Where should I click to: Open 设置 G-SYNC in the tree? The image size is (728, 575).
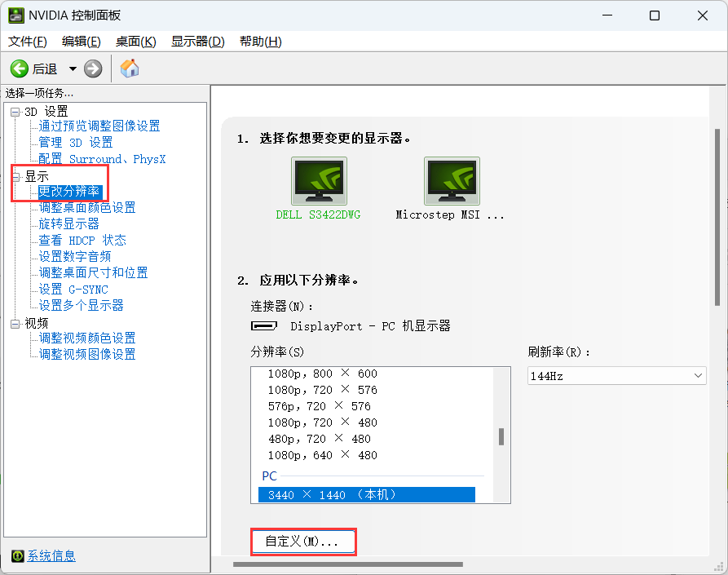coord(73,290)
